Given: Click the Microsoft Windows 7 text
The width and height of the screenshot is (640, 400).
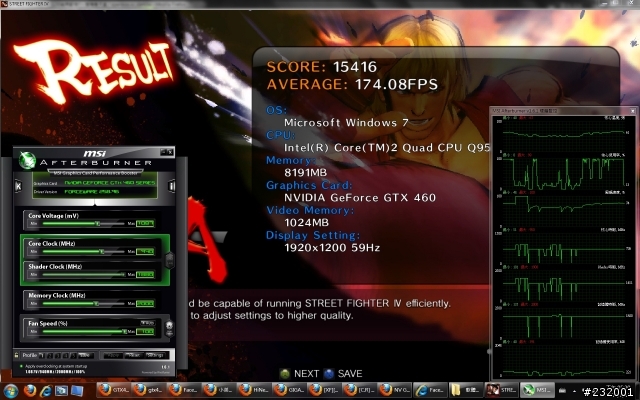Looking at the screenshot, I should (x=346, y=122).
